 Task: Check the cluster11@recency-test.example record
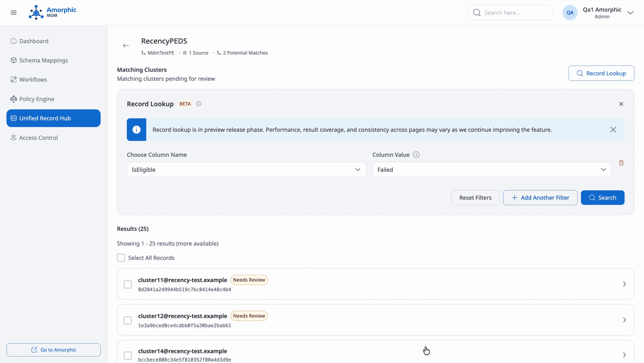(127, 284)
